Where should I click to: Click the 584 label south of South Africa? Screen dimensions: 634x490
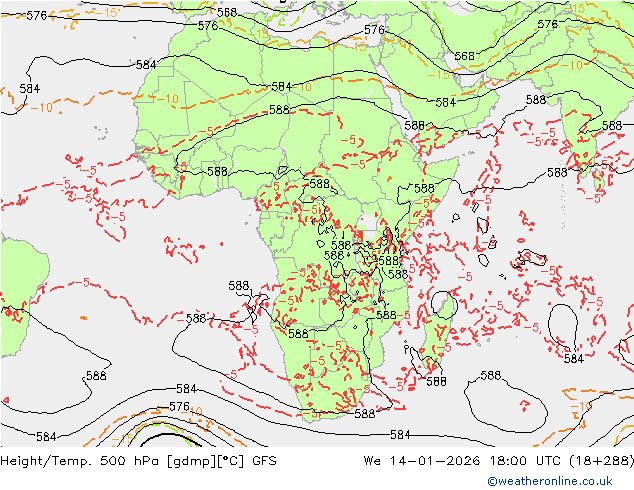click(400, 435)
